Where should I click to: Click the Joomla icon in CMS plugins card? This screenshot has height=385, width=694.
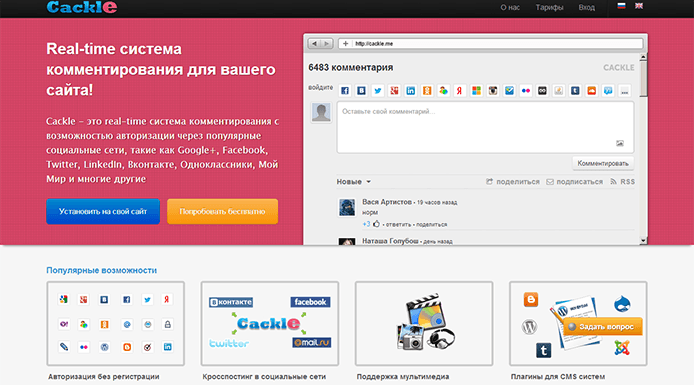point(622,348)
